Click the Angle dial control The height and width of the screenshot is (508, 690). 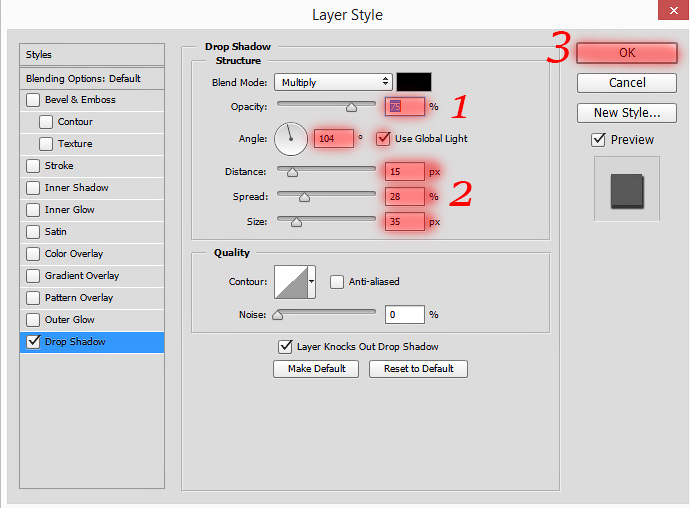coord(291,139)
